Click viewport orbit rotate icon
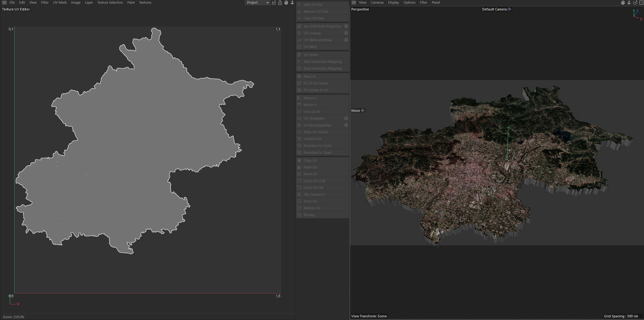The height and width of the screenshot is (320, 644). click(635, 2)
